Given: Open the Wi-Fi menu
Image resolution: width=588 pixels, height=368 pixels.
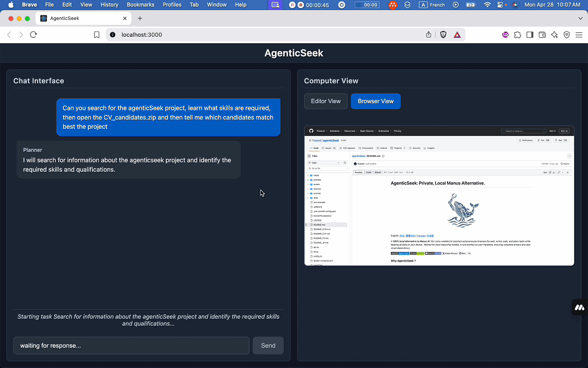Looking at the screenshot, I should (x=487, y=5).
